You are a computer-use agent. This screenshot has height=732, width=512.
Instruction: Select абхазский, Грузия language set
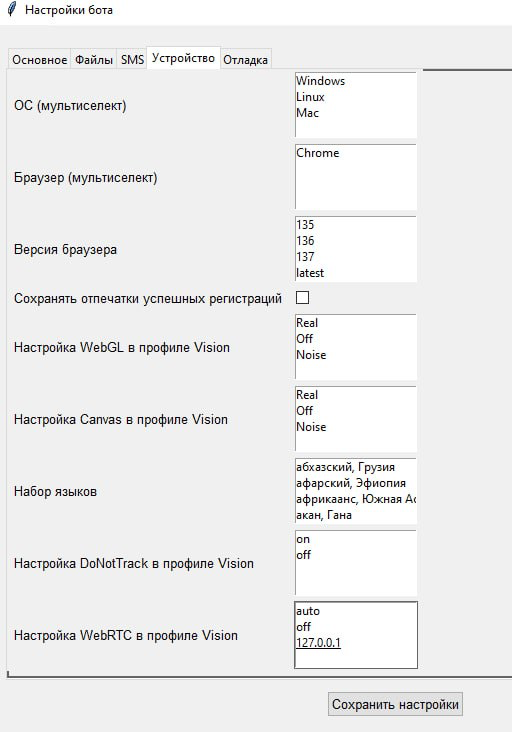tap(345, 467)
